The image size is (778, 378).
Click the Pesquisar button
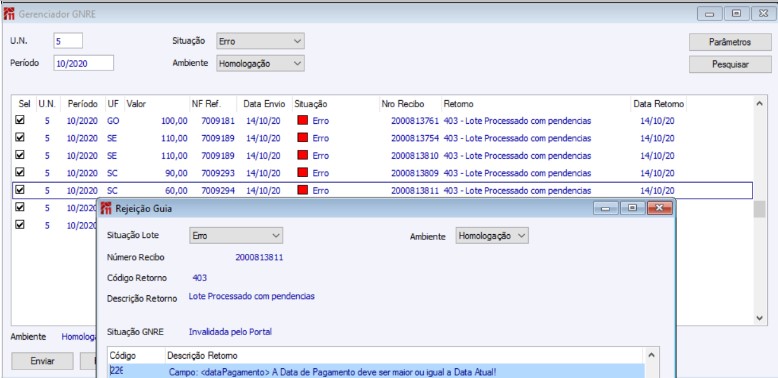click(730, 64)
